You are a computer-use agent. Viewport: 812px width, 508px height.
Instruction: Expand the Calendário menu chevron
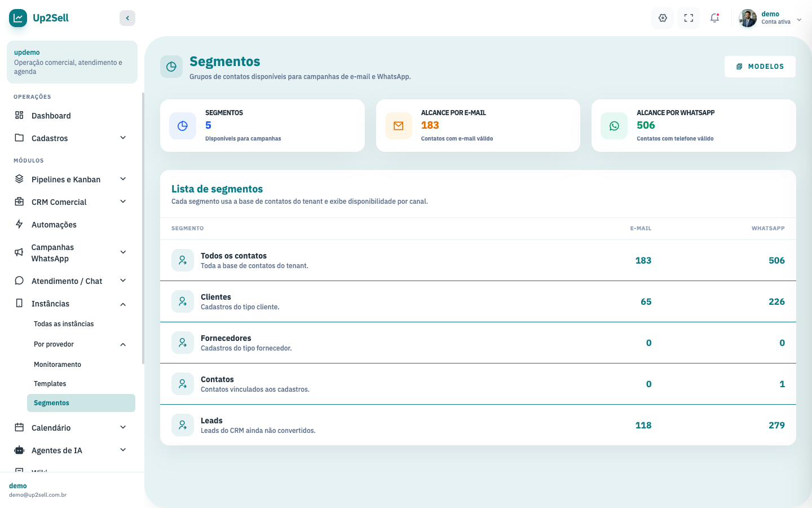tap(123, 427)
